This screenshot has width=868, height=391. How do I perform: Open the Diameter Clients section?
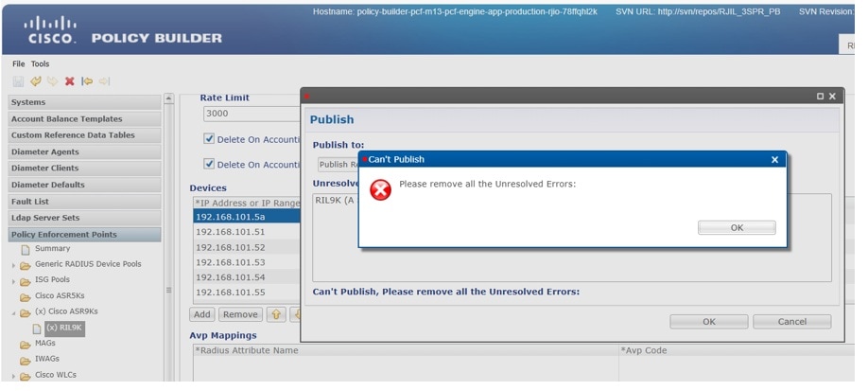point(85,169)
